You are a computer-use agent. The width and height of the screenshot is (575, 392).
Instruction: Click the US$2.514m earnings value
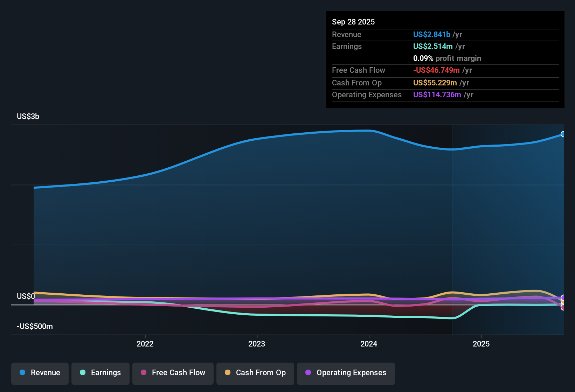pos(433,46)
